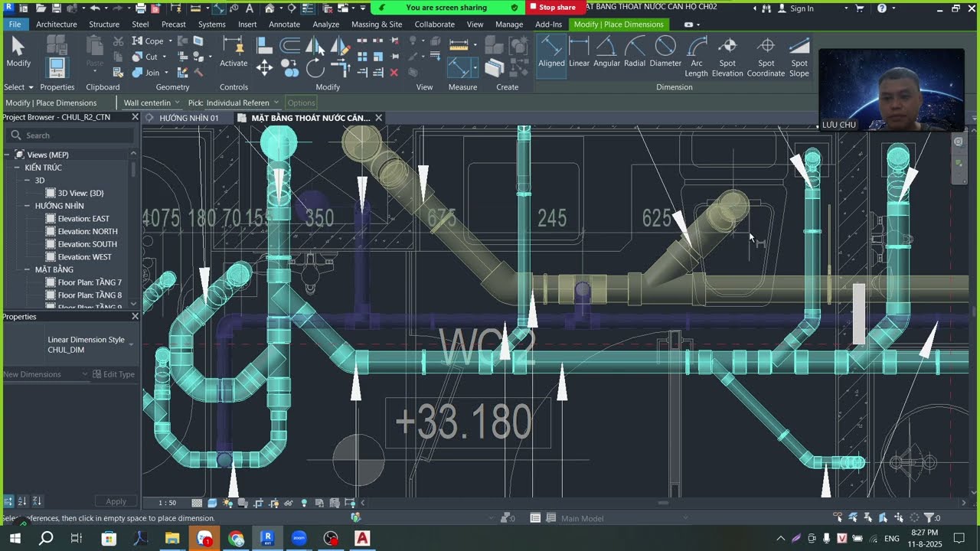Click the Edit Type button
Viewport: 980px width, 551px height.
pyautogui.click(x=113, y=374)
